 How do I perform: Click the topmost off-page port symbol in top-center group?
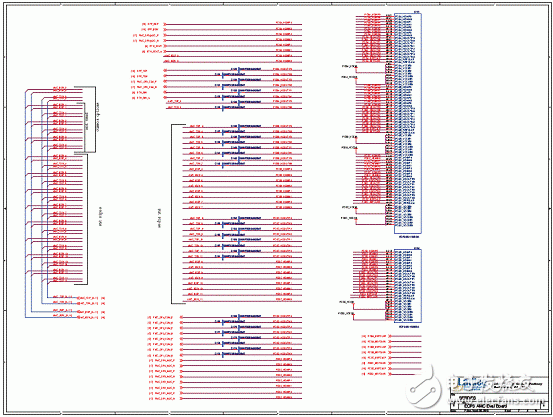(165, 24)
